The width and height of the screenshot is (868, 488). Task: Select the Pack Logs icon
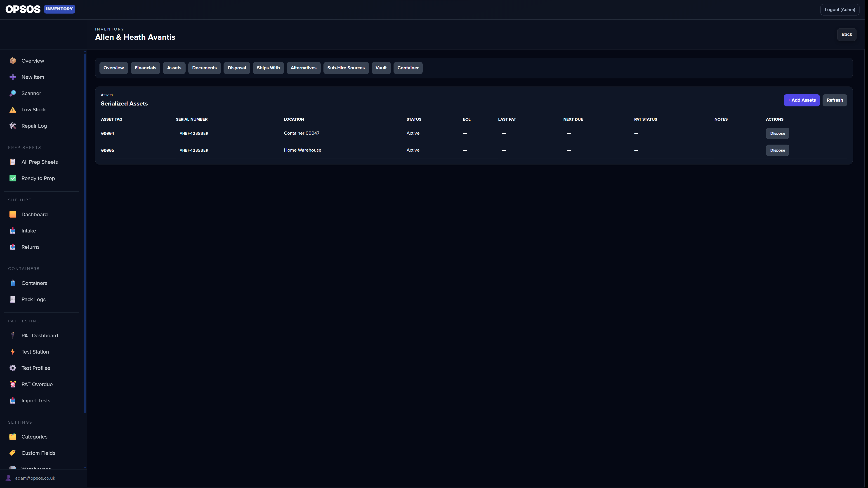(x=12, y=299)
